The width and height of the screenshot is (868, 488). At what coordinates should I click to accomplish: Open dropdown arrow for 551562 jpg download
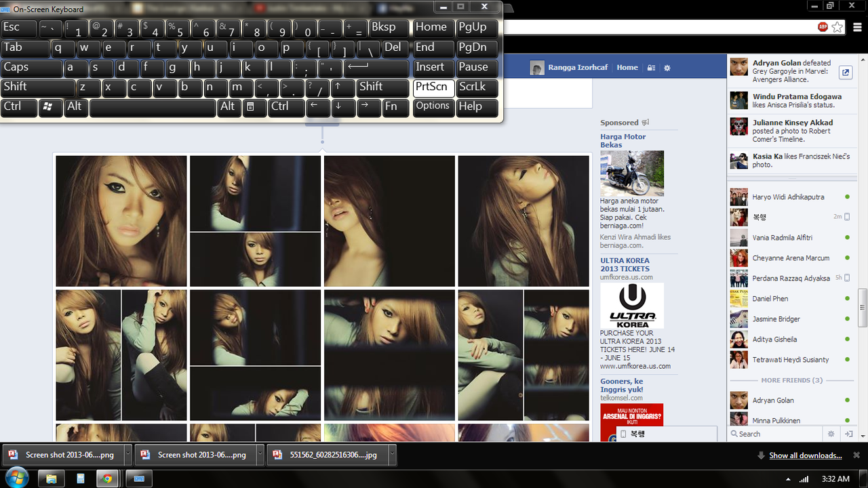coord(393,455)
